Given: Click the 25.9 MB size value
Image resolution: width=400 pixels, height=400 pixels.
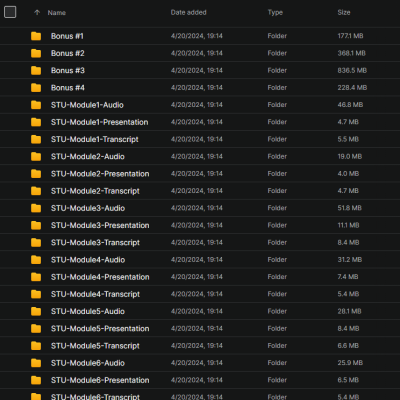Looking at the screenshot, I should tap(350, 363).
